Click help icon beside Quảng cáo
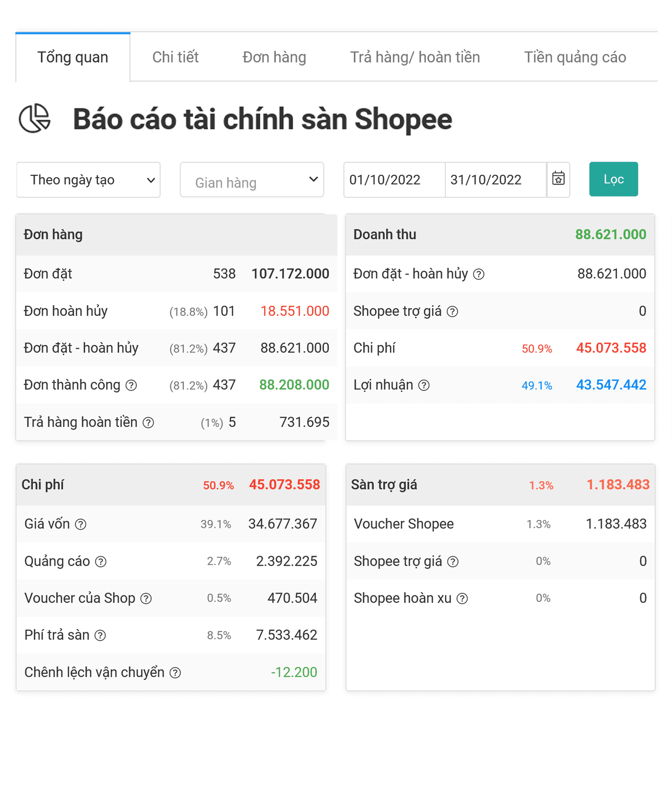Screen dimensions: 672x789 (x=101, y=562)
